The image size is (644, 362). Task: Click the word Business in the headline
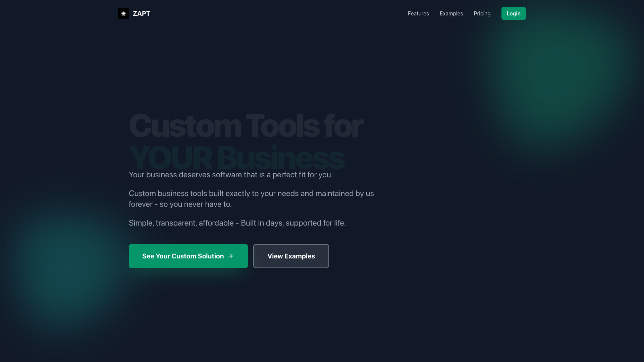pyautogui.click(x=281, y=158)
